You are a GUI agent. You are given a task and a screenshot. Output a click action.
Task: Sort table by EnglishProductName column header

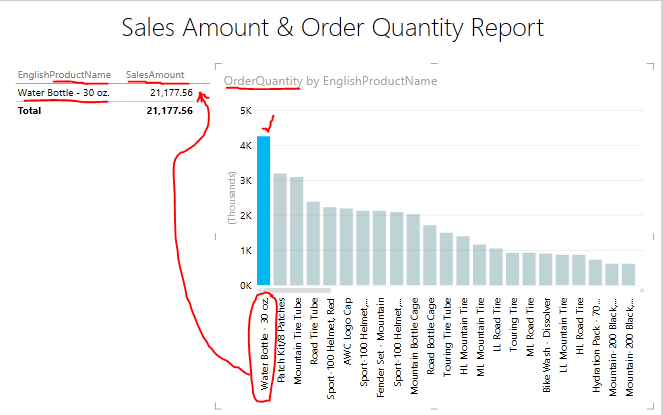point(64,74)
